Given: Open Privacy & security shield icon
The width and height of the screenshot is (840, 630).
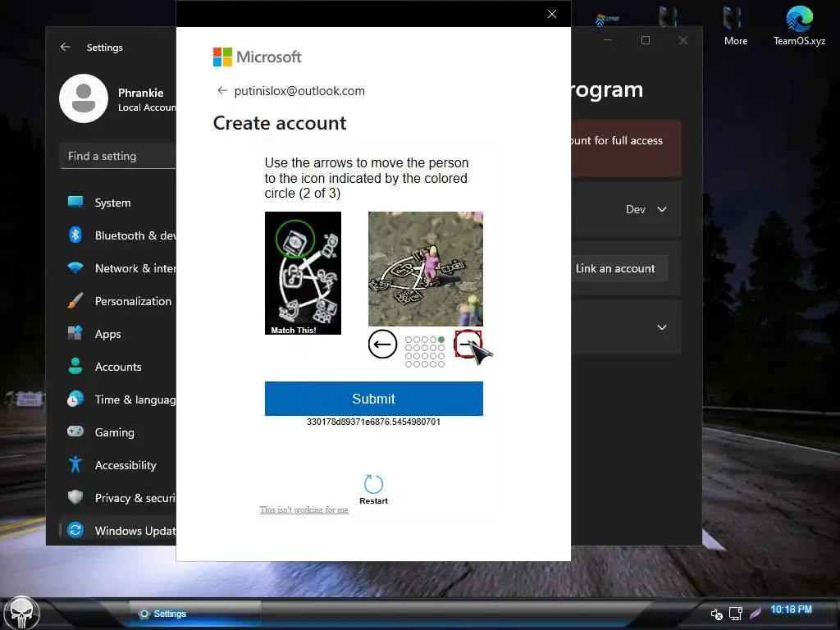Looking at the screenshot, I should 75,497.
